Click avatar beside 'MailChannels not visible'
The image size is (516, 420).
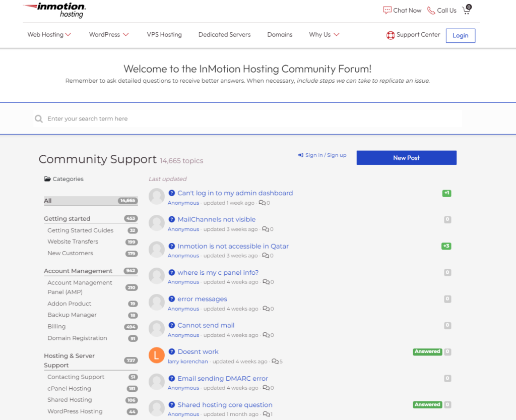[157, 223]
